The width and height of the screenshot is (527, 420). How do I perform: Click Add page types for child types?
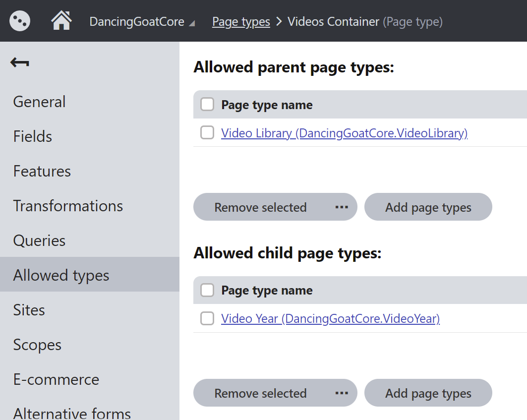click(428, 393)
